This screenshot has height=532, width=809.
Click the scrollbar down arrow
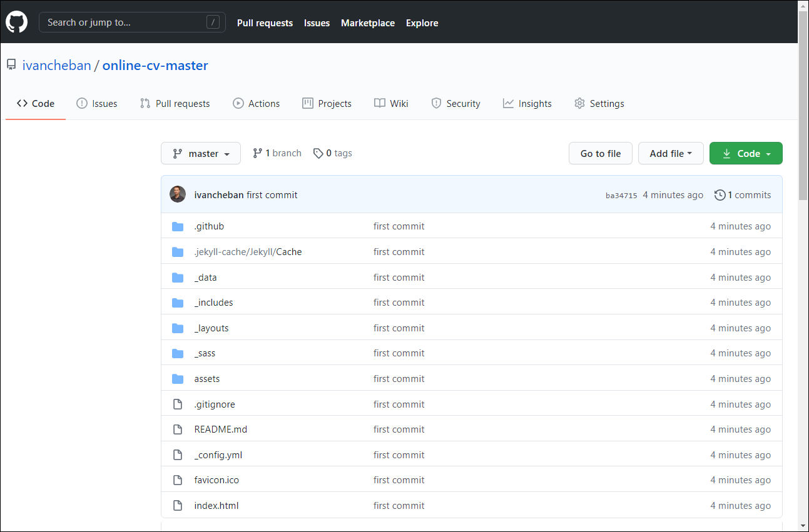tap(803, 526)
